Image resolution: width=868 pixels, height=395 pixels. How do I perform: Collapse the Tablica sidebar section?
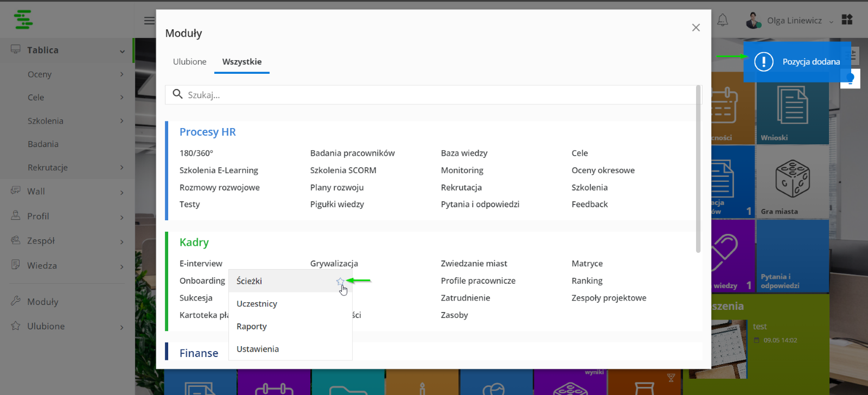122,51
